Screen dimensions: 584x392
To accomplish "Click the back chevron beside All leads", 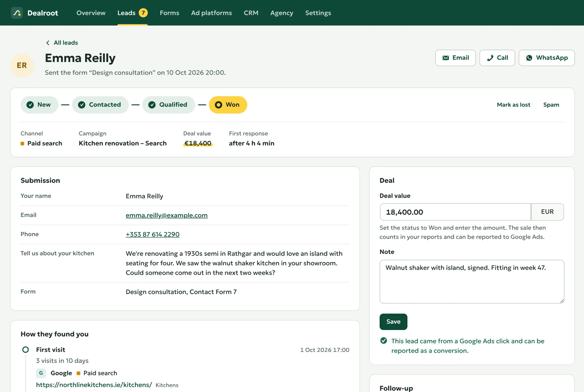I will tap(48, 43).
